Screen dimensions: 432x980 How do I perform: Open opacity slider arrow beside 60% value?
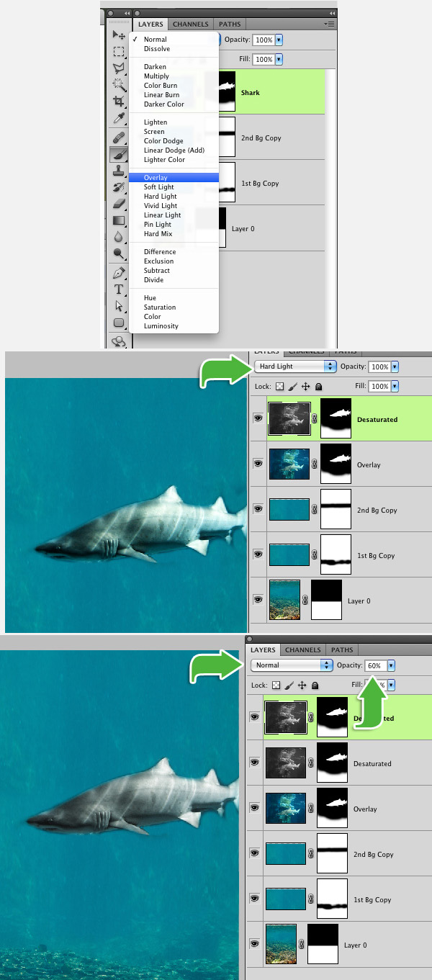pos(392,665)
